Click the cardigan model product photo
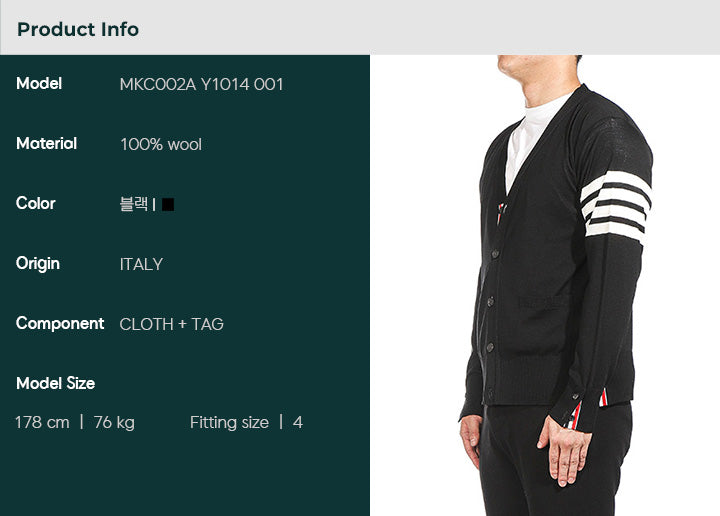 click(545, 286)
